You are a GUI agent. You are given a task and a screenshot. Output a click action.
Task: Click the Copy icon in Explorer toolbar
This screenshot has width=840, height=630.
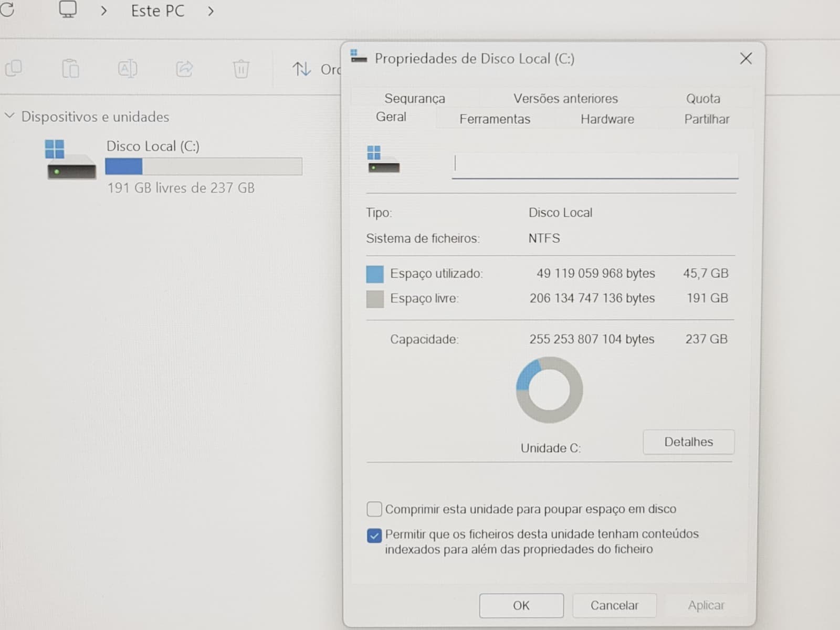(x=14, y=69)
